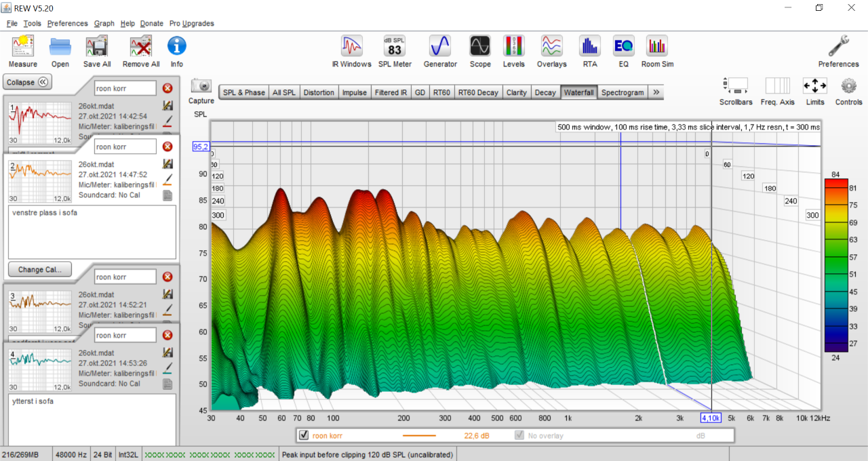Image resolution: width=868 pixels, height=461 pixels.
Task: Open the Preferences menu
Action: (67, 23)
